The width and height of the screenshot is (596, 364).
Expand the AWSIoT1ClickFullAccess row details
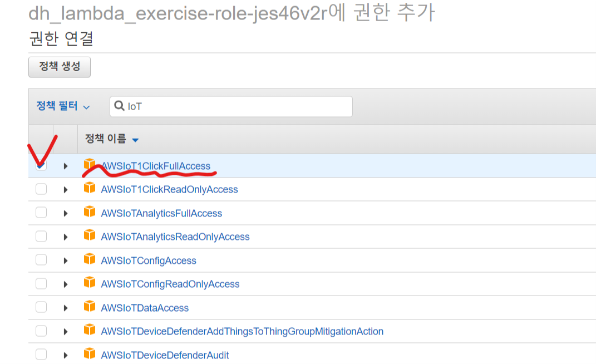(x=65, y=166)
